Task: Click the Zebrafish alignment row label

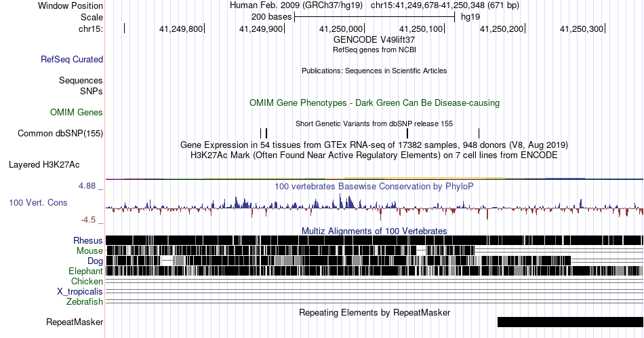Action: (85, 301)
